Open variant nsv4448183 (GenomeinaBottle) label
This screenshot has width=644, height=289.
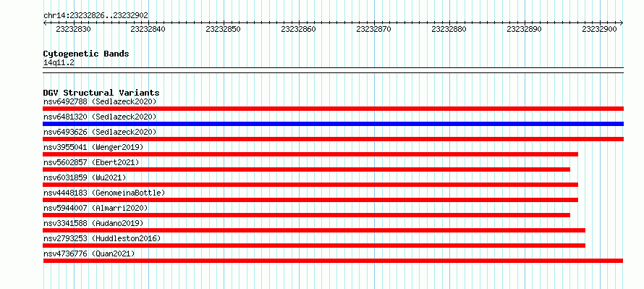(104, 193)
